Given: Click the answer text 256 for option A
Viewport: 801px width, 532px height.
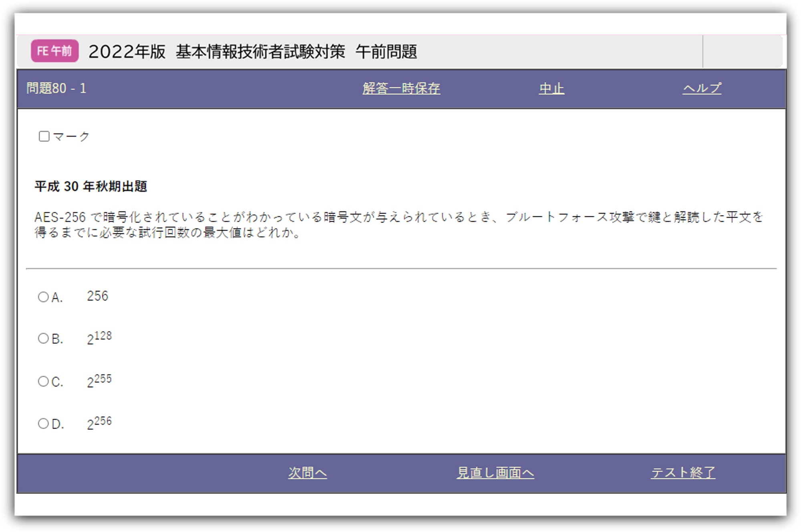Looking at the screenshot, I should coord(97,296).
